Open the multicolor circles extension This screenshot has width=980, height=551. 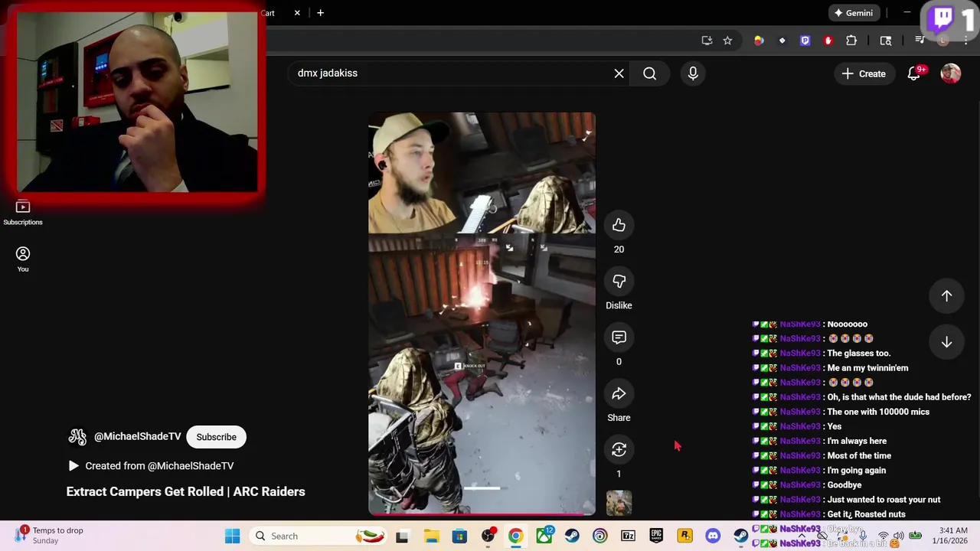tap(759, 41)
